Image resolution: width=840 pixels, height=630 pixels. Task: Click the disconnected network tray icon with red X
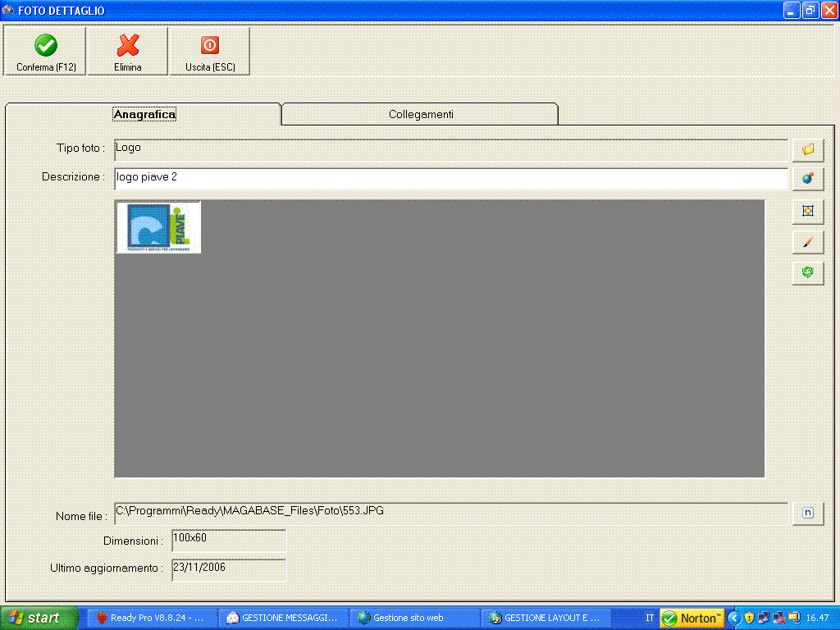[779, 619]
